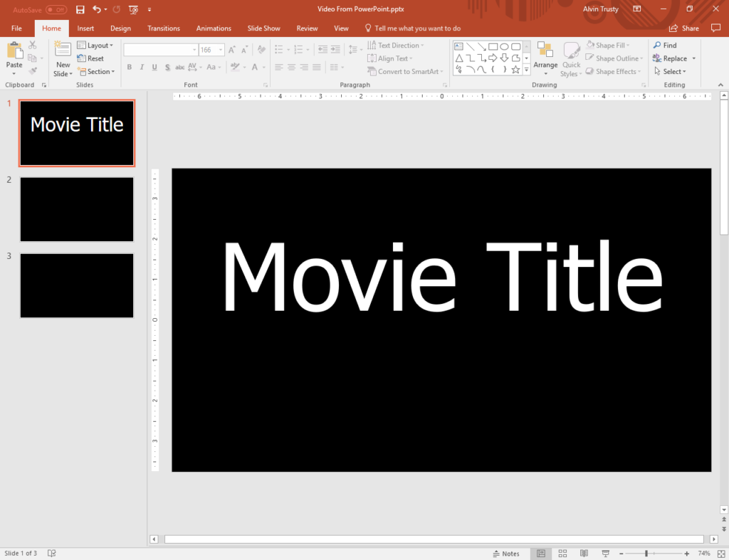Screen dimensions: 729x560
Task: Open the Section dropdown
Action: (96, 72)
